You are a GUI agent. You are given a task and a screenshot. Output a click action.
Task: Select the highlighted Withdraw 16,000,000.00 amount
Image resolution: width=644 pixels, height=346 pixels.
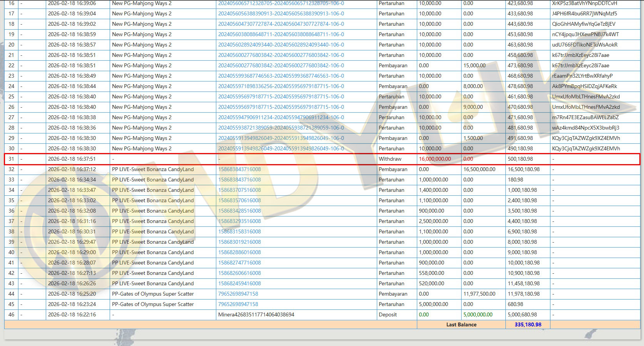click(x=435, y=159)
